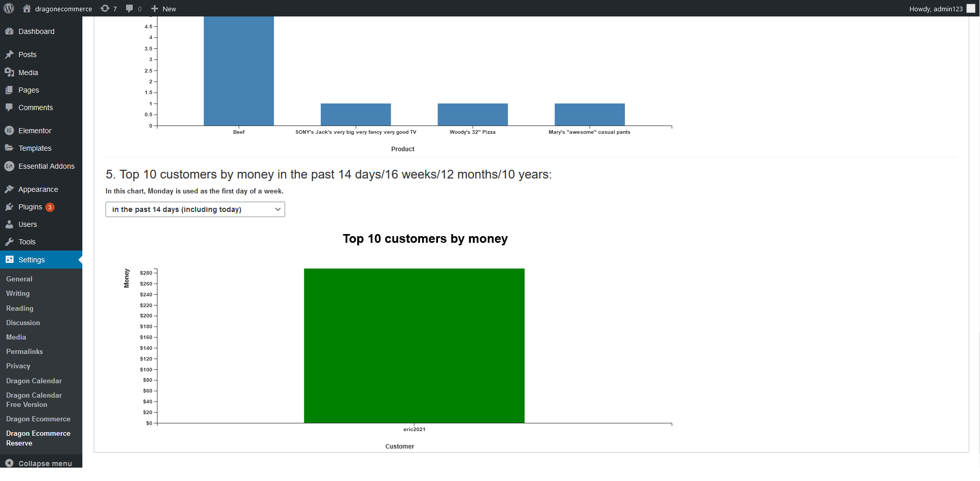The height and width of the screenshot is (481, 980).
Task: Click the Dashboard gauge icon
Action: 9,31
